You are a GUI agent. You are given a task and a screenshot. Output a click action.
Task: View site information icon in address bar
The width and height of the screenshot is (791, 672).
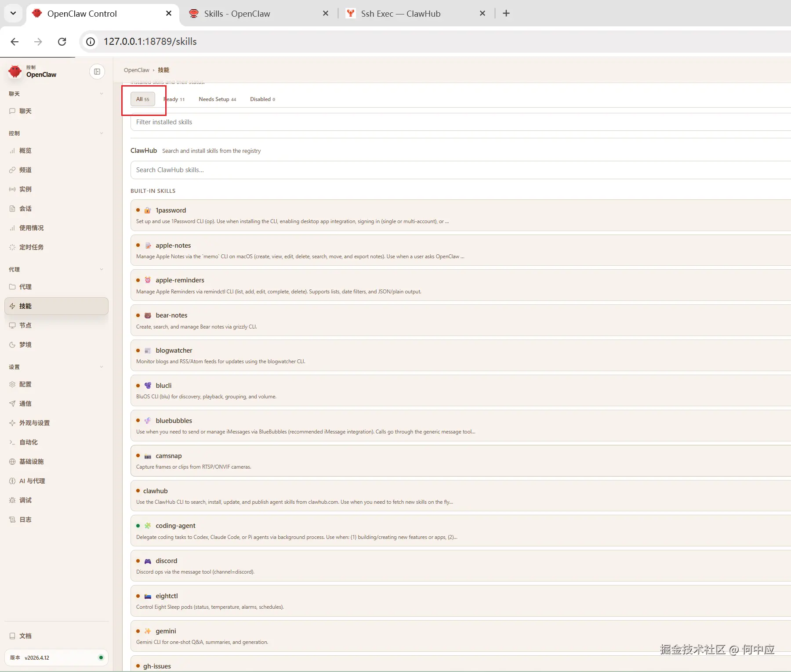click(91, 42)
